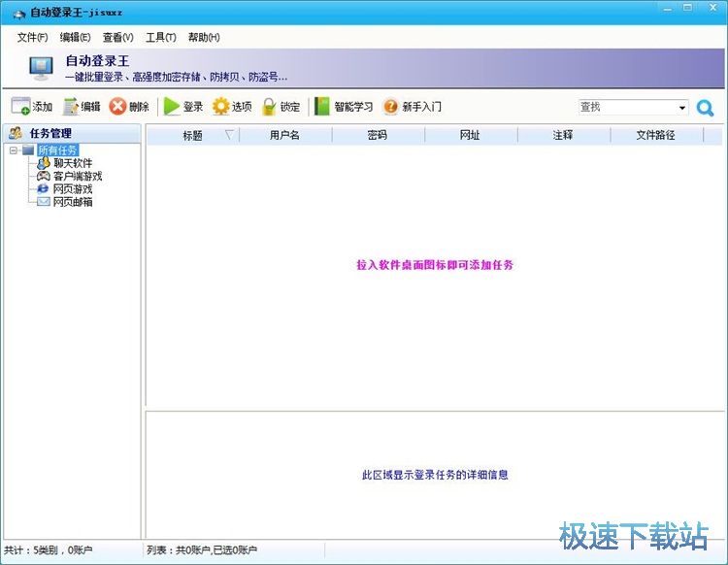This screenshot has height=565, width=728.
Task: Sort by the 密码 column header
Action: (379, 135)
